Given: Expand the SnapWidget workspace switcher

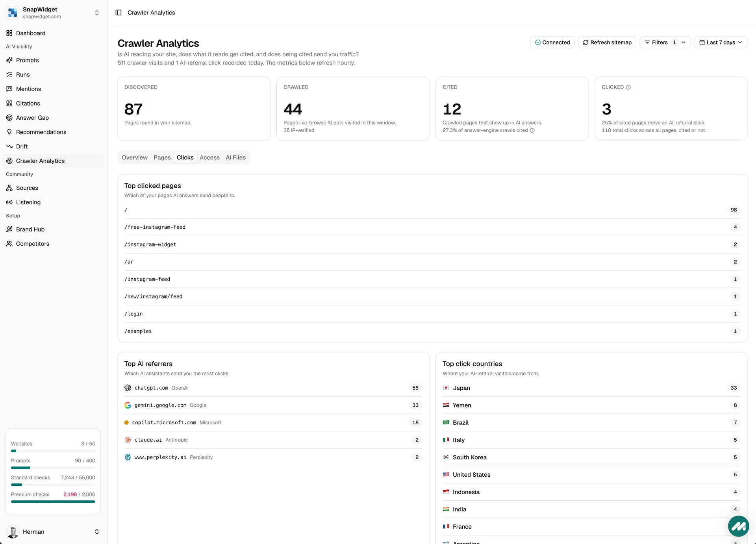Looking at the screenshot, I should 96,13.
